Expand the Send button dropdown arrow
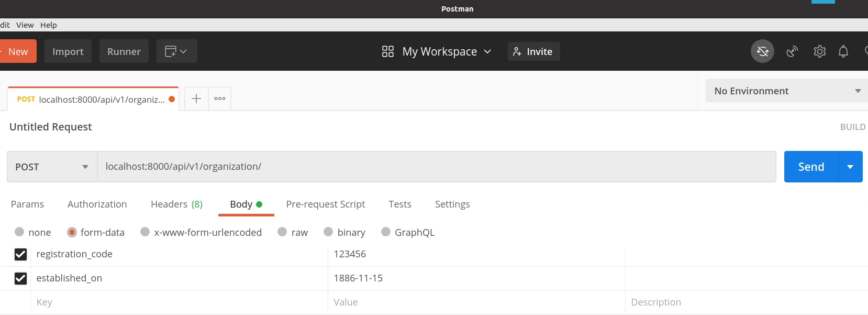This screenshot has height=315, width=868. 850,167
